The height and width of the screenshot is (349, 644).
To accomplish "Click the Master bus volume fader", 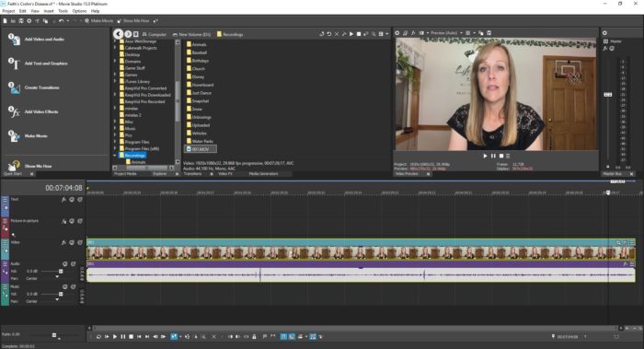I will click(x=608, y=95).
